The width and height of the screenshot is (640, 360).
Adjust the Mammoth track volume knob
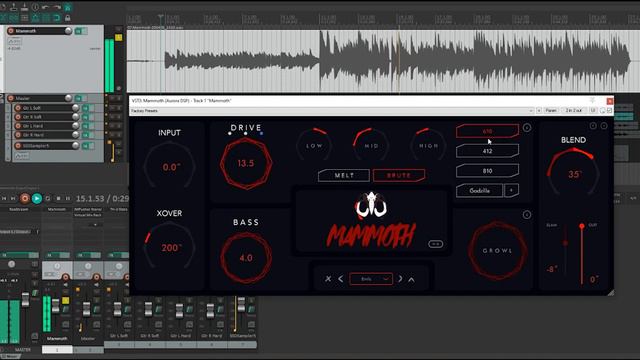[68, 31]
